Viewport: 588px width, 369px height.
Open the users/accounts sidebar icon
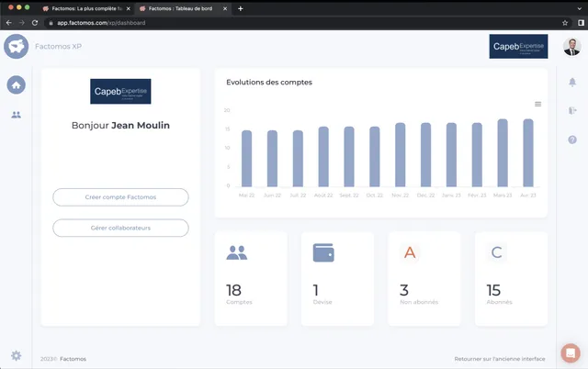[x=17, y=115]
